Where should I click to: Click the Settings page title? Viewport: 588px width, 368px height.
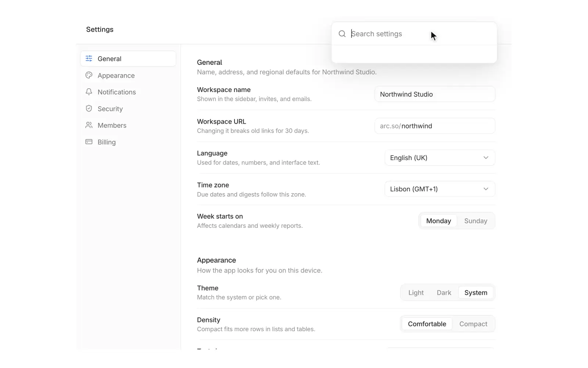pyautogui.click(x=100, y=29)
